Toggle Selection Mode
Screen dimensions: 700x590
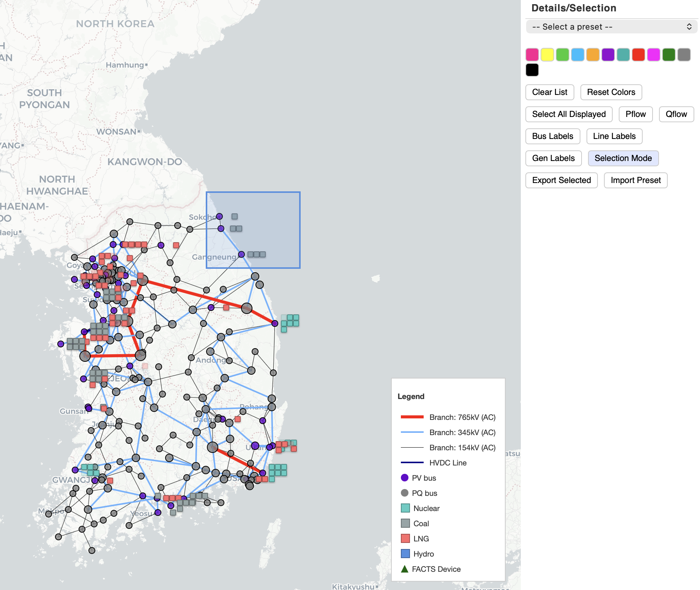(x=623, y=158)
